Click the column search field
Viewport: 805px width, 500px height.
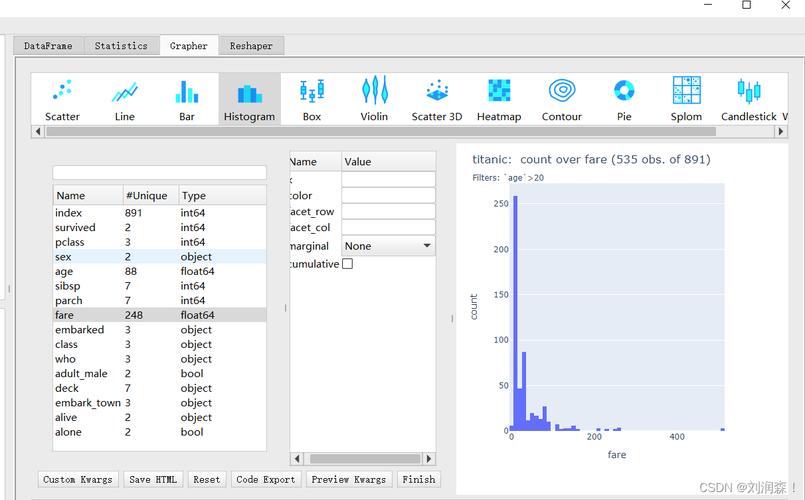[160, 172]
